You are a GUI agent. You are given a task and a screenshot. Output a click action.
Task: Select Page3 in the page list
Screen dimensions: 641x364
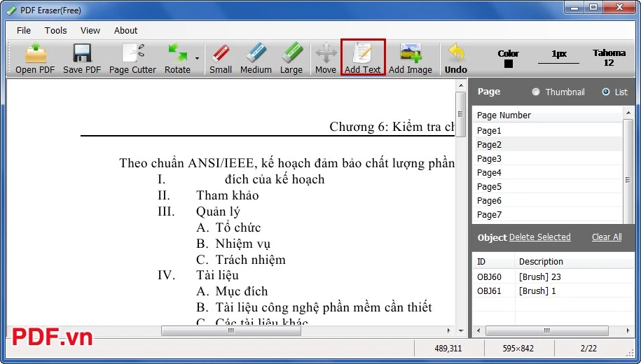(547, 158)
